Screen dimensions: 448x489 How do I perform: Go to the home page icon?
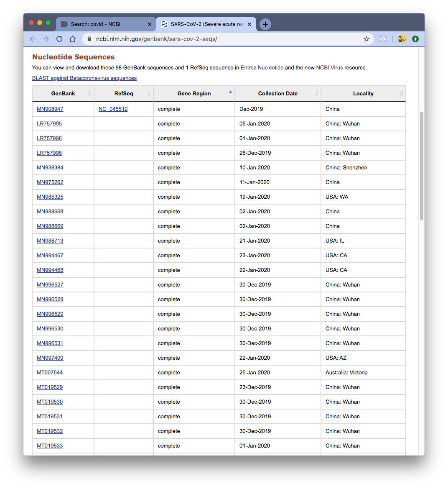click(x=73, y=39)
